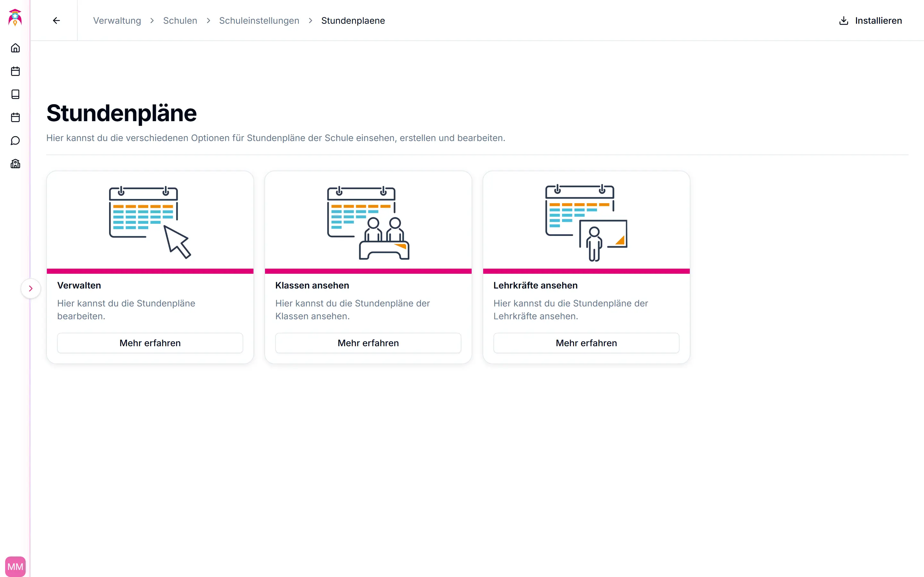Open the home icon in sidebar

[15, 48]
